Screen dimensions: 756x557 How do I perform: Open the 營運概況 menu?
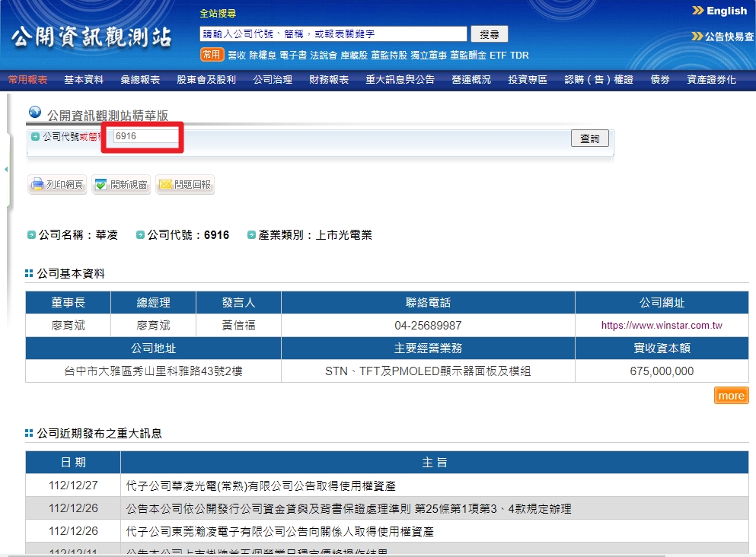point(471,79)
